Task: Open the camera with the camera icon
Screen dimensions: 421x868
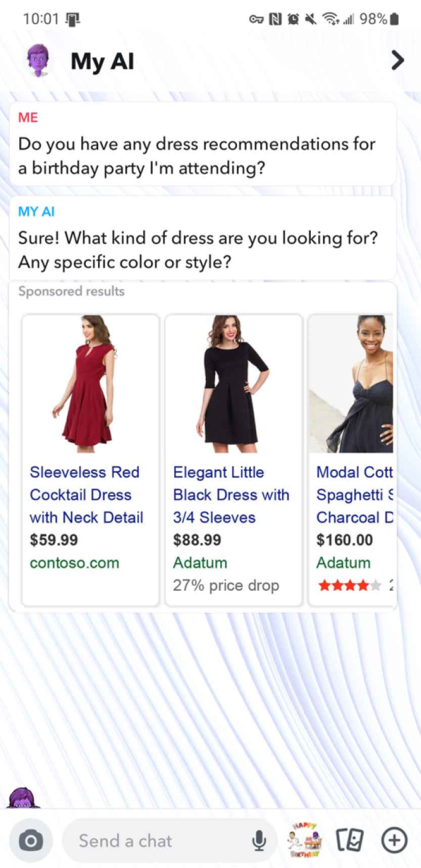Action: (31, 841)
